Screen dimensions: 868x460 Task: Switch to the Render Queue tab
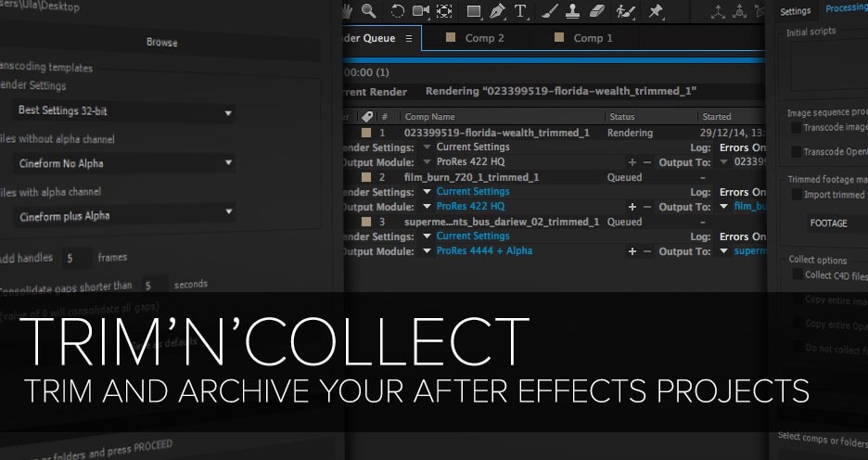pyautogui.click(x=382, y=38)
